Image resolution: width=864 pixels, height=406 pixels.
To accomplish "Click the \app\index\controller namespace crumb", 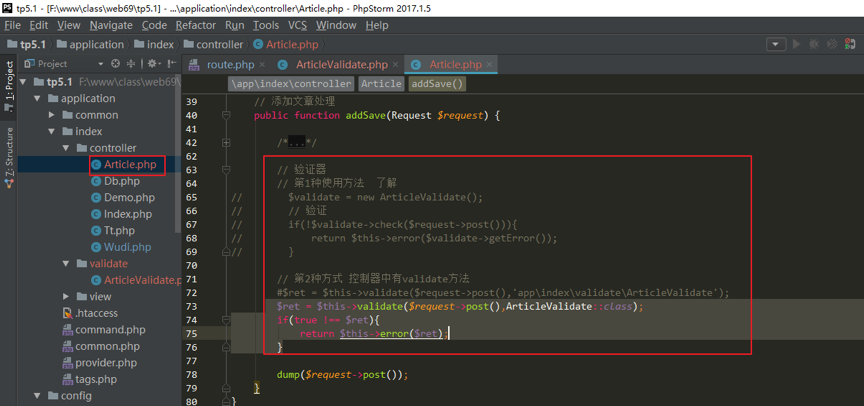I will [x=291, y=84].
